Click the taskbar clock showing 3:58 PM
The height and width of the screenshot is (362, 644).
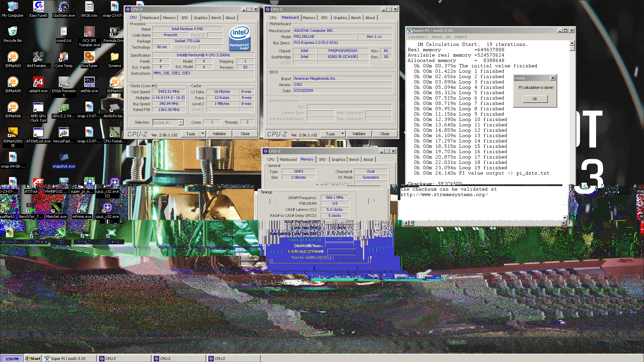[x=12, y=359]
